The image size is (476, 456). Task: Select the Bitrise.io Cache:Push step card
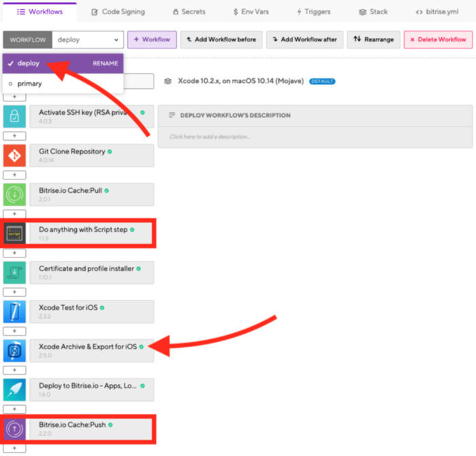pos(92,429)
